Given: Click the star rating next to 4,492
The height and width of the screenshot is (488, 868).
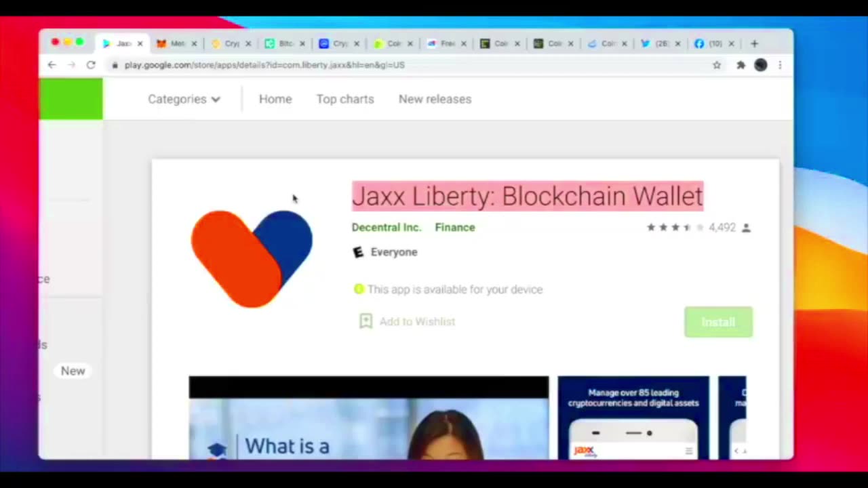Looking at the screenshot, I should click(x=675, y=228).
